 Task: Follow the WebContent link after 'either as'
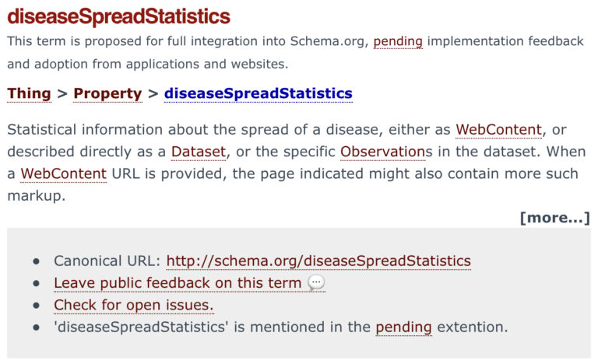(499, 129)
